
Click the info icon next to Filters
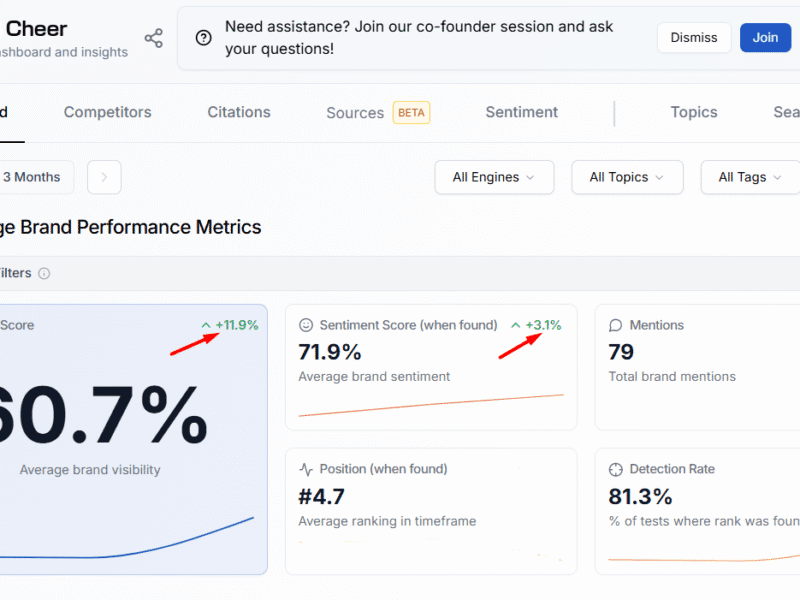tap(44, 273)
